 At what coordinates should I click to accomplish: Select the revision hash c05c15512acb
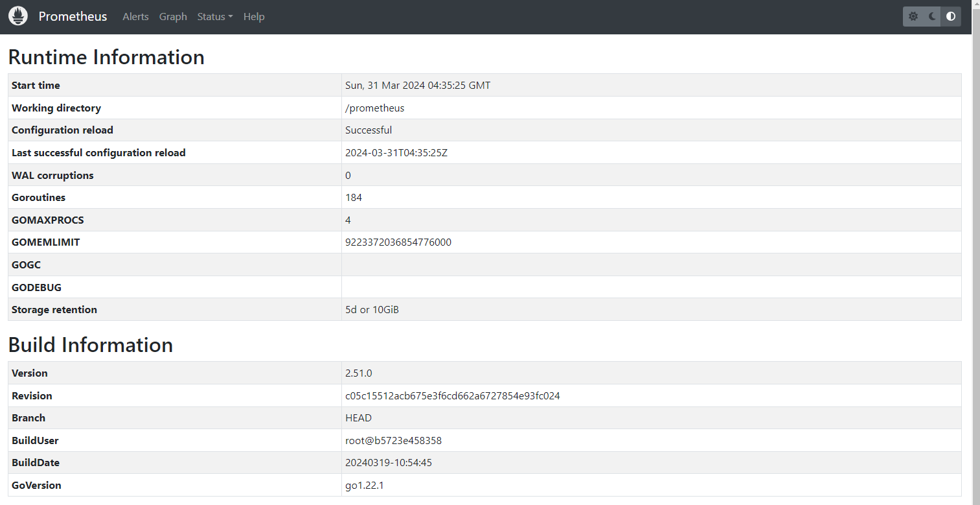click(x=453, y=396)
